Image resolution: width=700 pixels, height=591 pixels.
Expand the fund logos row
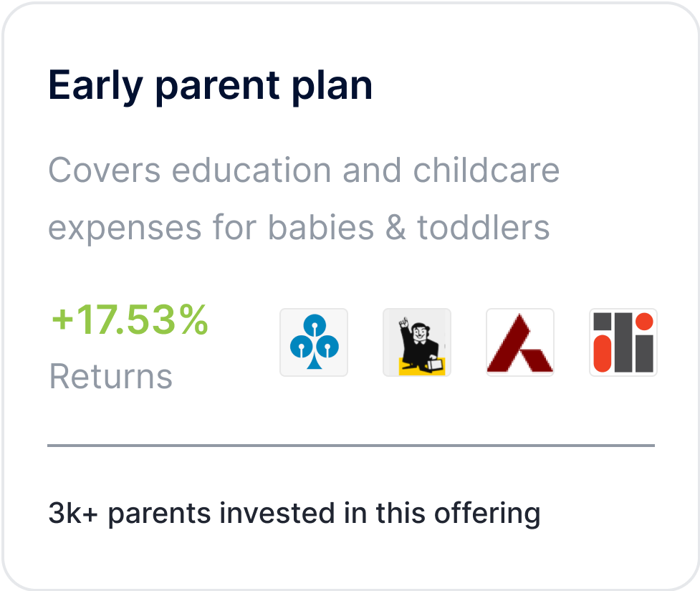468,342
